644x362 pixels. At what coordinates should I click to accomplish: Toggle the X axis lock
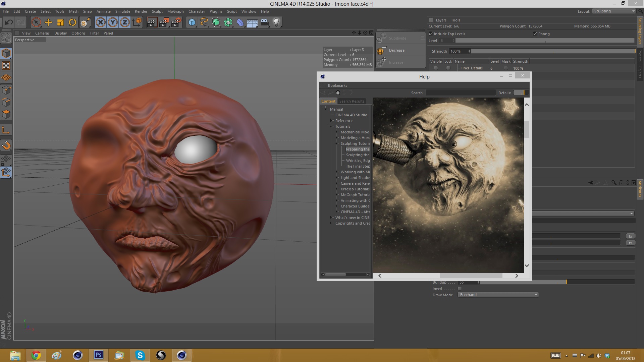(x=101, y=22)
